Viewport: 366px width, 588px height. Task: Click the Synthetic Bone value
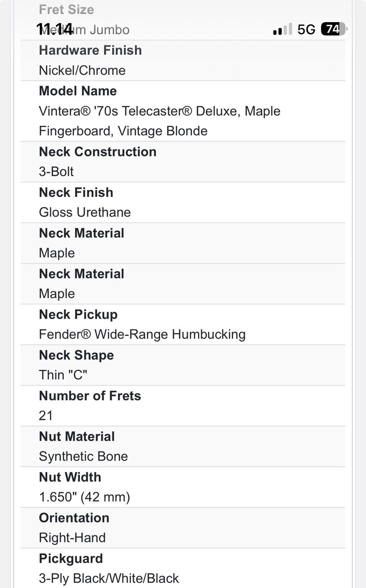click(83, 456)
